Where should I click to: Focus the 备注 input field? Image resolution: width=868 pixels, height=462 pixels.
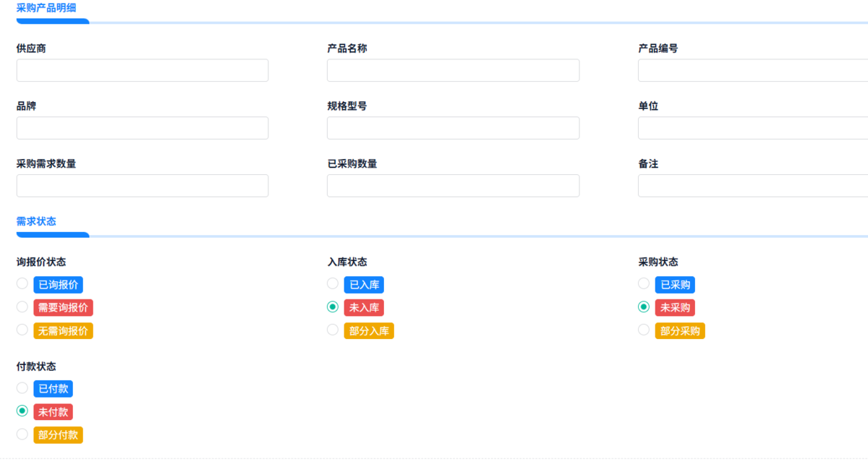click(x=753, y=186)
